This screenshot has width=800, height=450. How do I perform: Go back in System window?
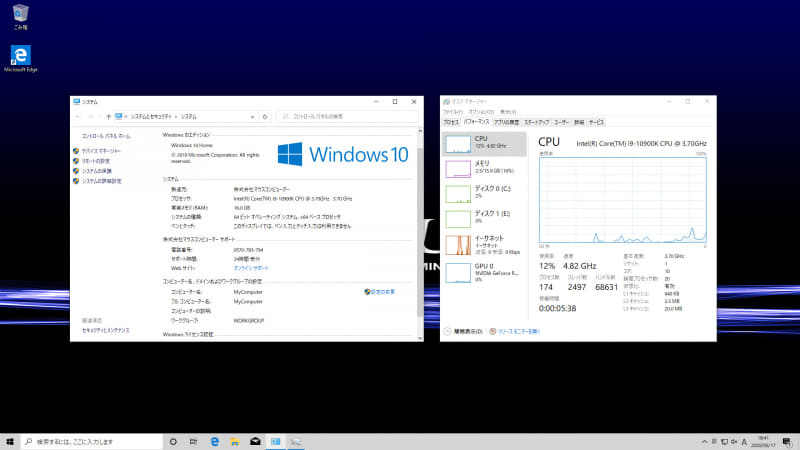point(78,117)
